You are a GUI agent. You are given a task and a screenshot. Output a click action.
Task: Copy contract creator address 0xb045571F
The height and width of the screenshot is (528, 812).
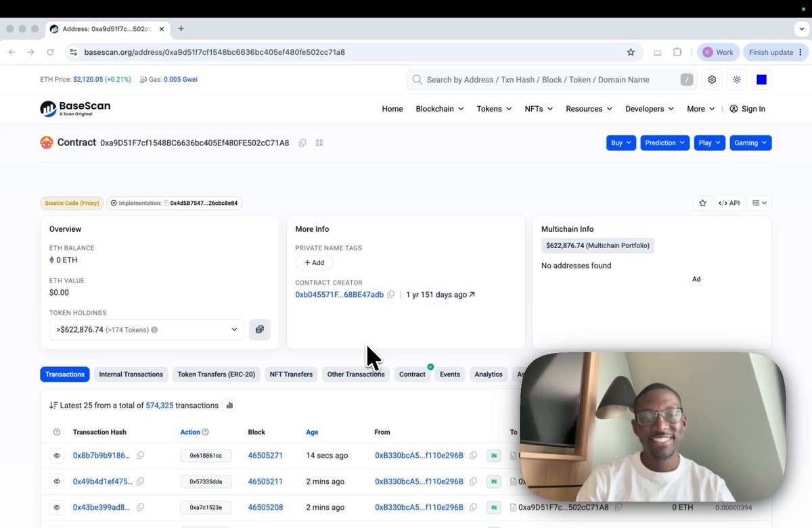(x=390, y=295)
